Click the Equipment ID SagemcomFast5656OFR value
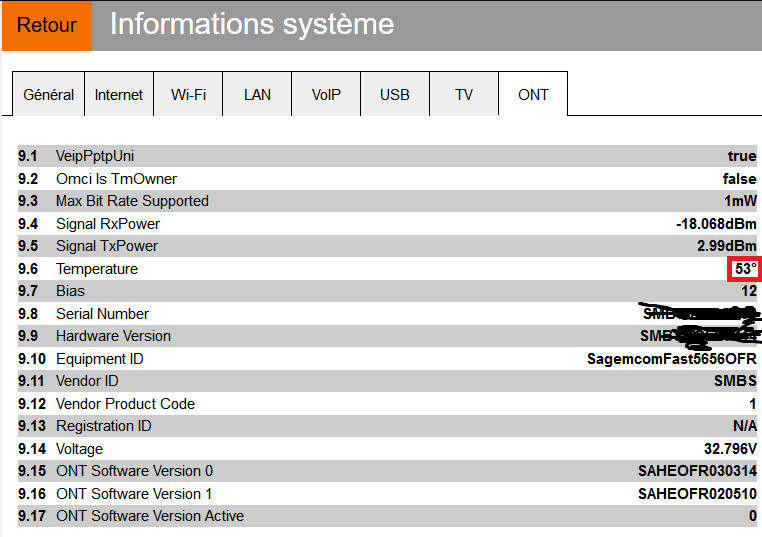762x537 pixels. coord(671,359)
